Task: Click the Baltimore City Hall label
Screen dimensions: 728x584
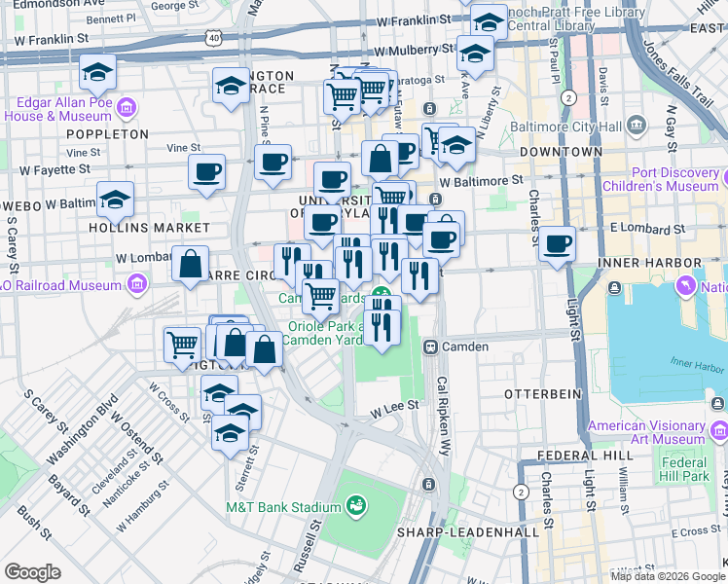Action: [x=566, y=127]
